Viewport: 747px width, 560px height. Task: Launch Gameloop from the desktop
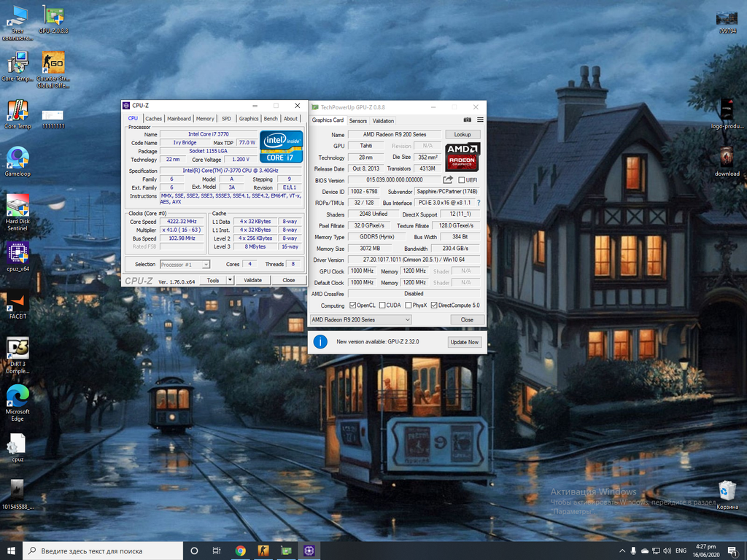click(x=18, y=162)
